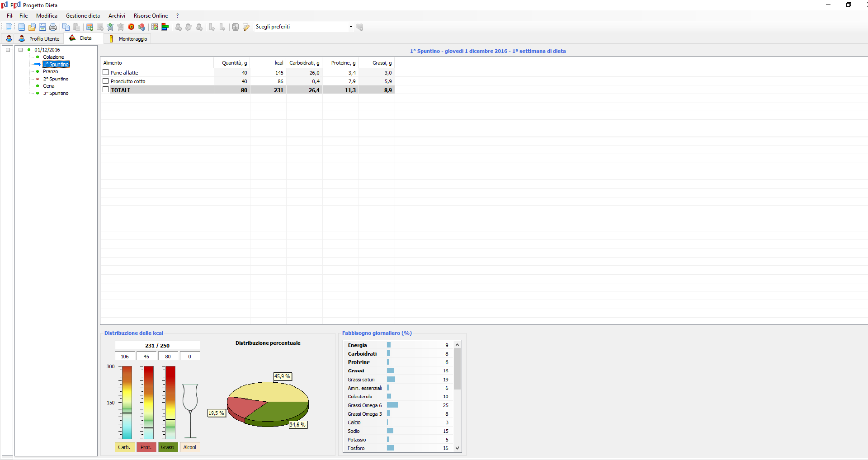
Task: Select Pranzo in the meal tree
Action: [51, 71]
